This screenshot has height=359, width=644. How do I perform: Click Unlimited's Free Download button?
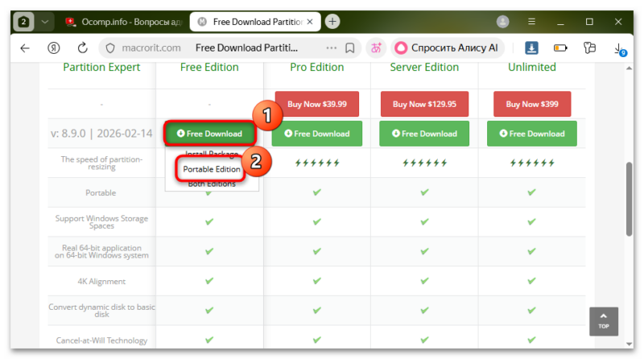click(532, 134)
